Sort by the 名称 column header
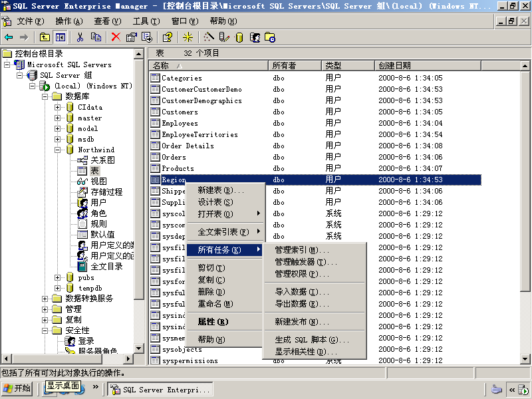 [x=209, y=65]
